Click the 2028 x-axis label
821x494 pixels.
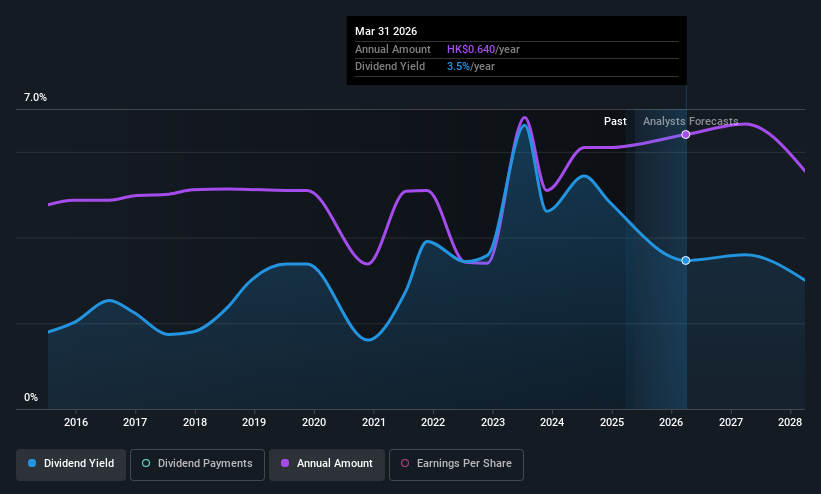click(790, 422)
